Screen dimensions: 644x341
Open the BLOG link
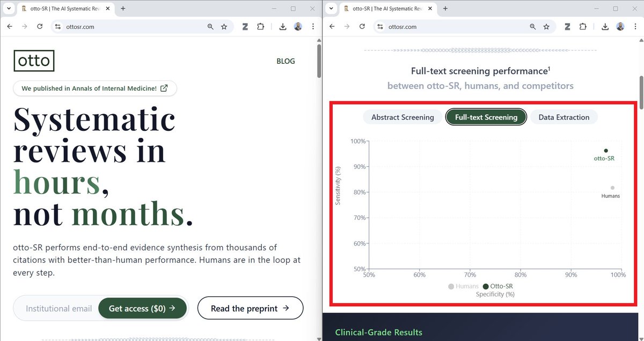pos(286,61)
